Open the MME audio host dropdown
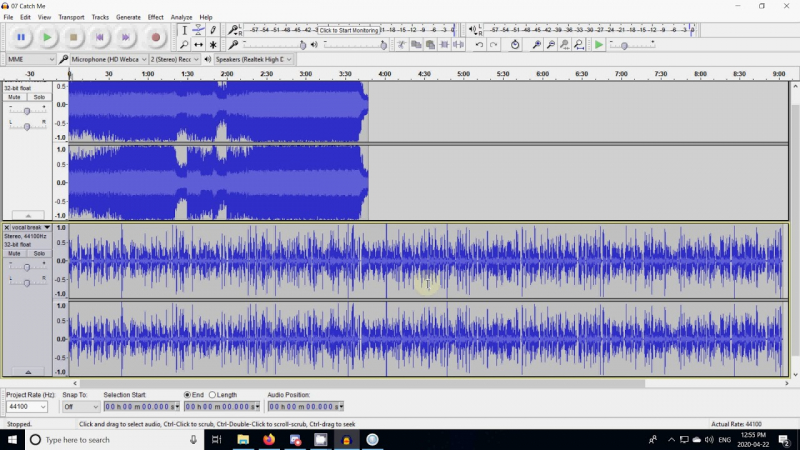This screenshot has height=450, width=800. pyautogui.click(x=29, y=59)
